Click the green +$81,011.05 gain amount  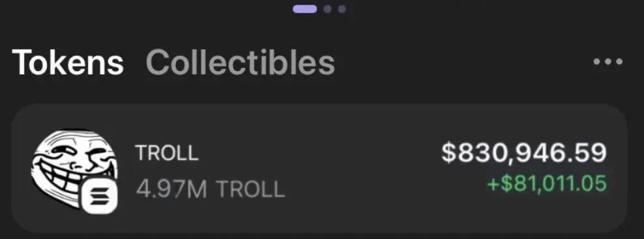[547, 183]
